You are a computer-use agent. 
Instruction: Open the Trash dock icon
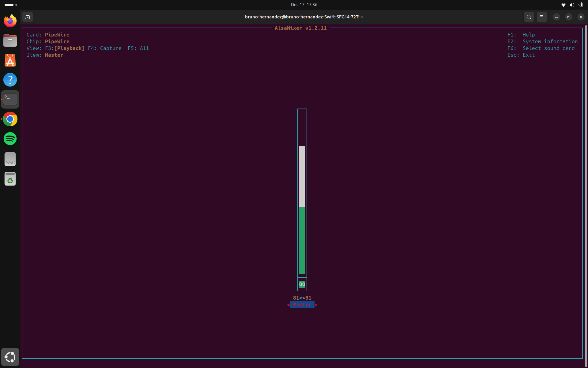10,179
